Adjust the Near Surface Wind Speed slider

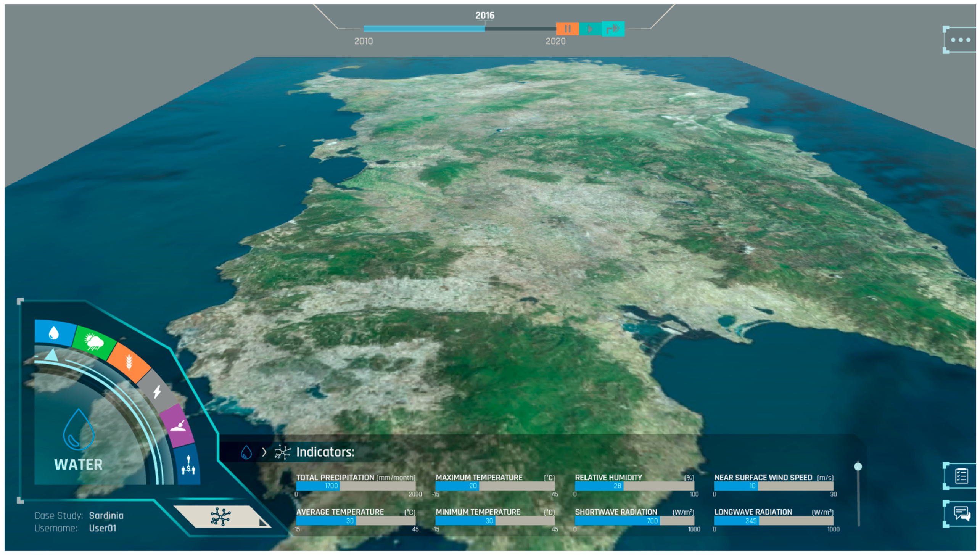pyautogui.click(x=774, y=486)
